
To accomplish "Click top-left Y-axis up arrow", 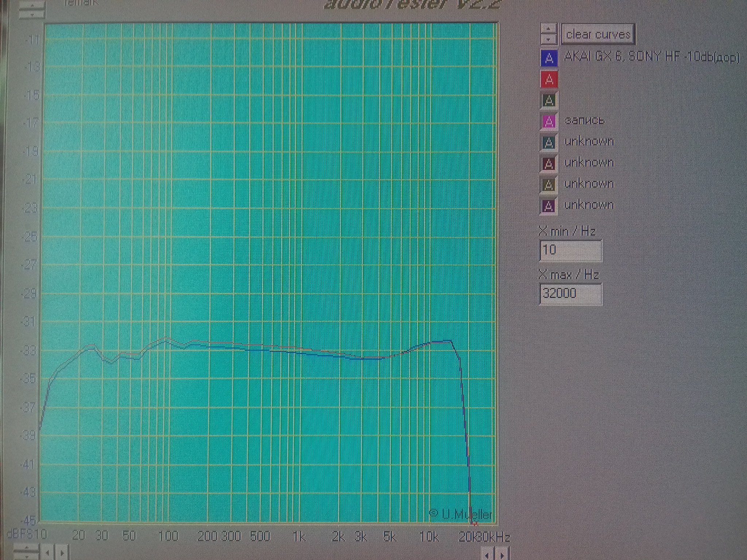I will point(32,5).
